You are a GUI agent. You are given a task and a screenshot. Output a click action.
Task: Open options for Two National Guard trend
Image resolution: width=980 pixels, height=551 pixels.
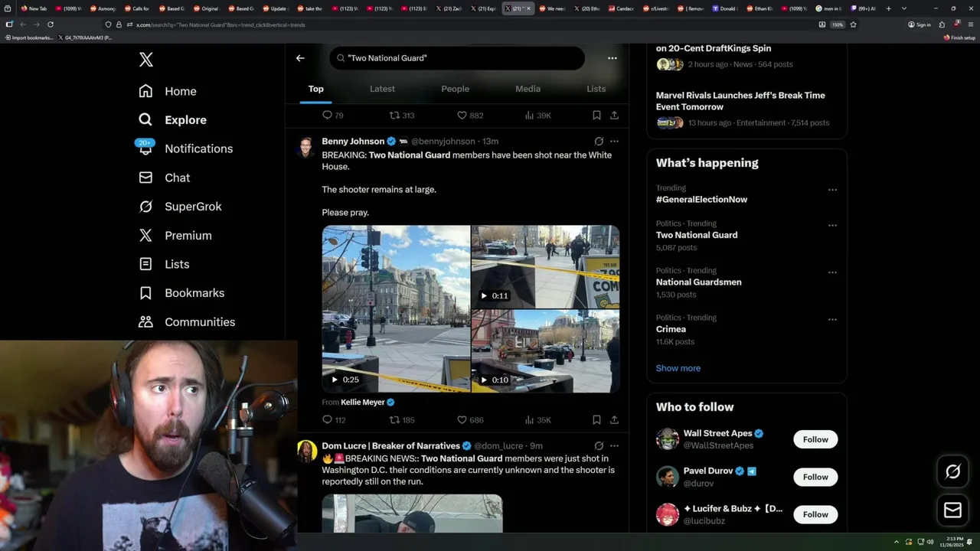coord(832,226)
